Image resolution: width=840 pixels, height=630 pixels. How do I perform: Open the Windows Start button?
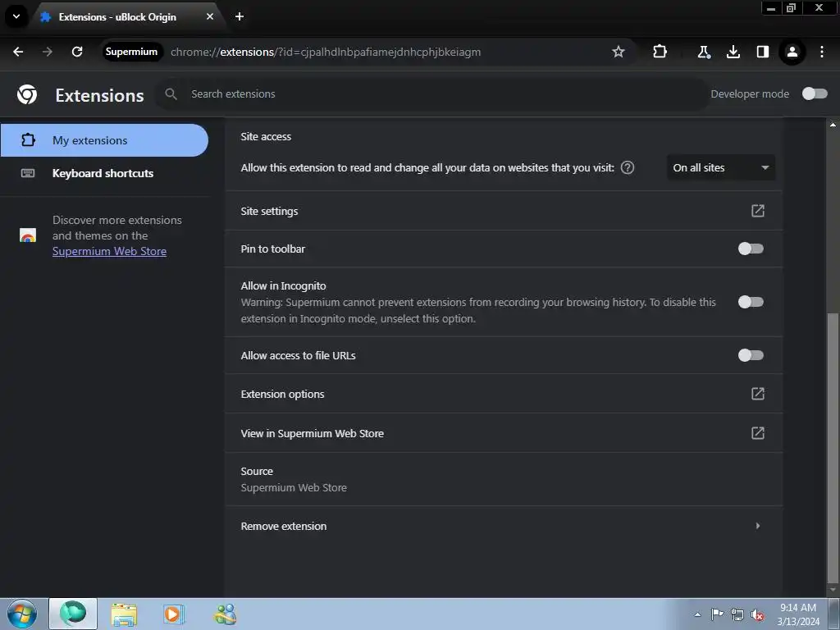coord(22,614)
